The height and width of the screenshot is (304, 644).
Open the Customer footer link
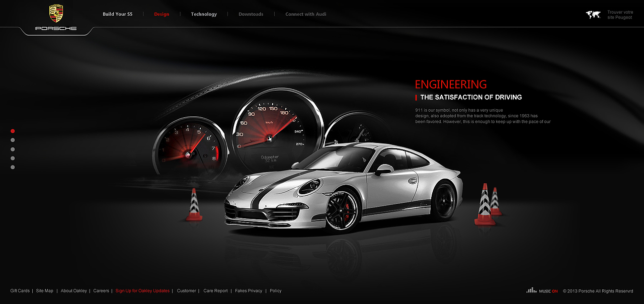187,291
